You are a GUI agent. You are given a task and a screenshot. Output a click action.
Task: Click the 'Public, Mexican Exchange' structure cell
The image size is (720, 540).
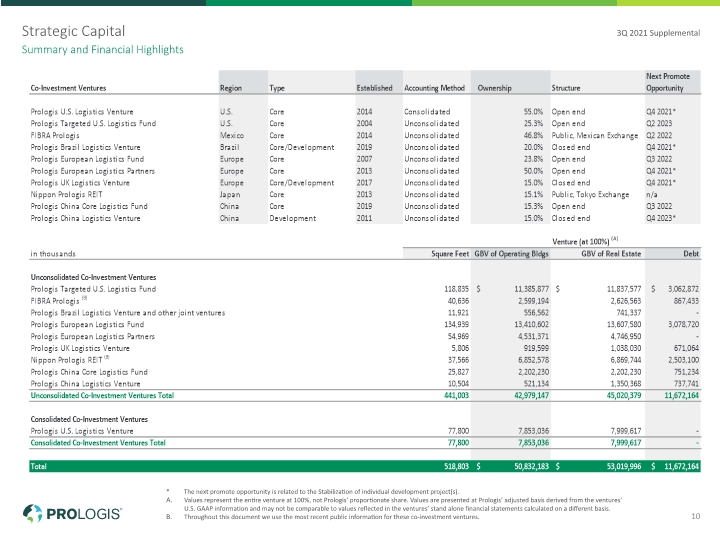(x=595, y=135)
